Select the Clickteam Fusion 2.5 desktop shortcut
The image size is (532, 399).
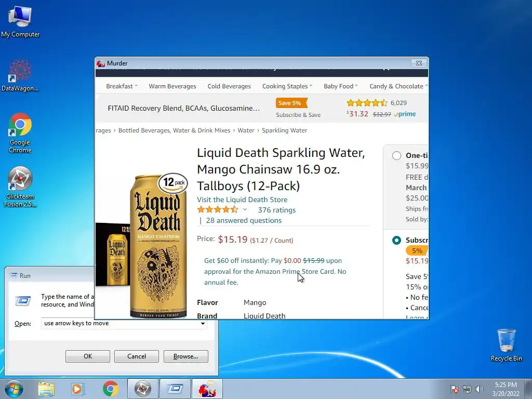20,187
